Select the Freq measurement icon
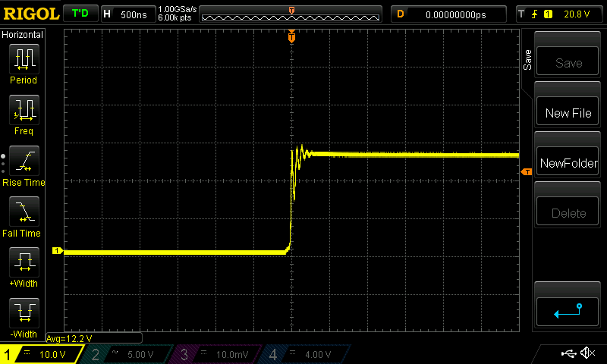Image resolution: width=607 pixels, height=364 pixels. pyautogui.click(x=23, y=111)
